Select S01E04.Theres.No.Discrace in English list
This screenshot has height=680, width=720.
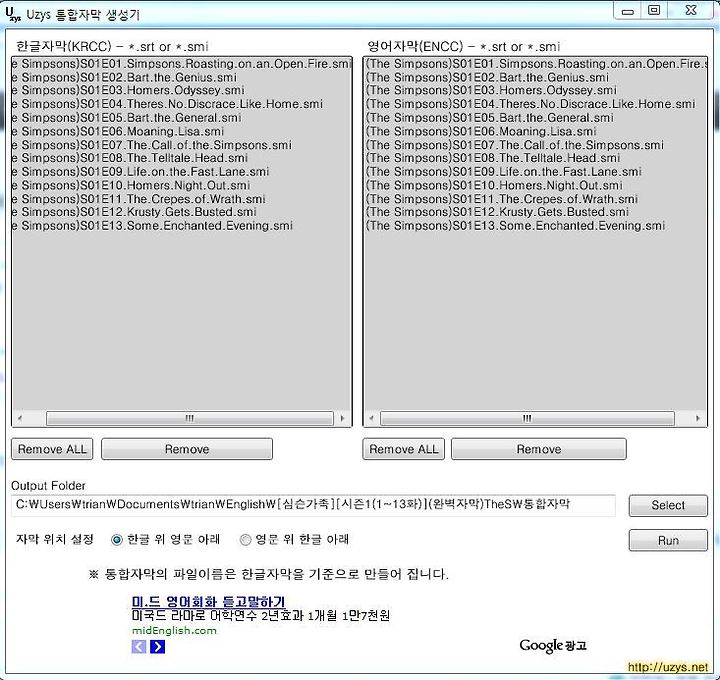tap(535, 104)
